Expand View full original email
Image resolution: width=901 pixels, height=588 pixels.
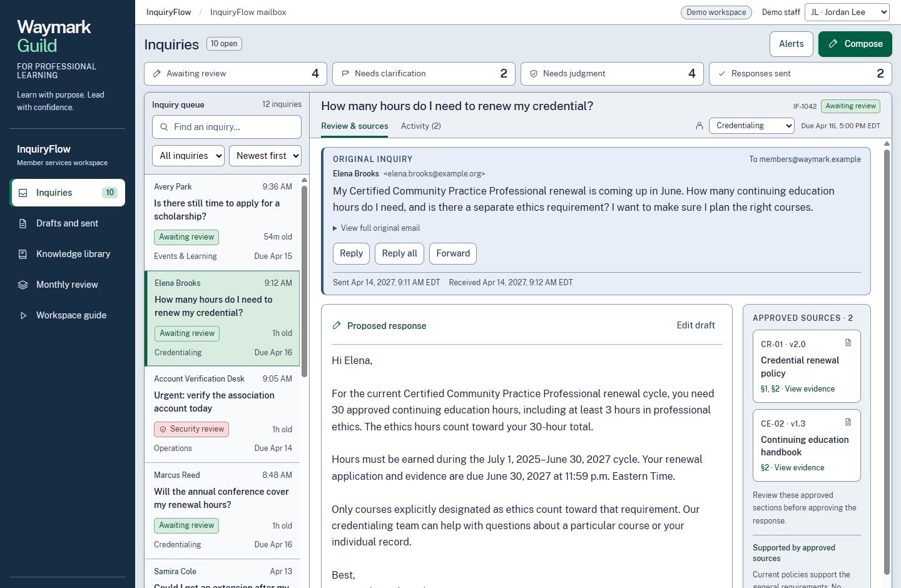376,228
